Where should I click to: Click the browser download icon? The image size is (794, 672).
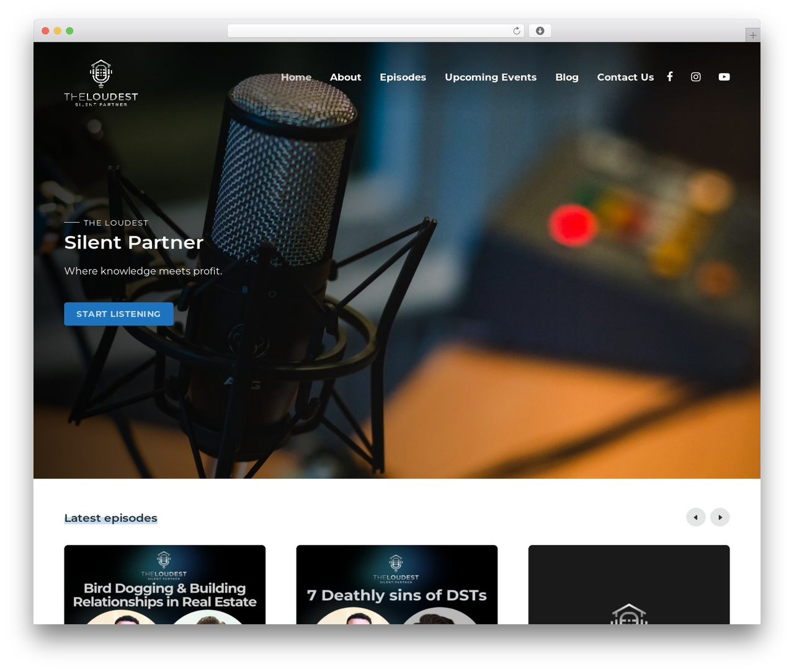point(540,31)
